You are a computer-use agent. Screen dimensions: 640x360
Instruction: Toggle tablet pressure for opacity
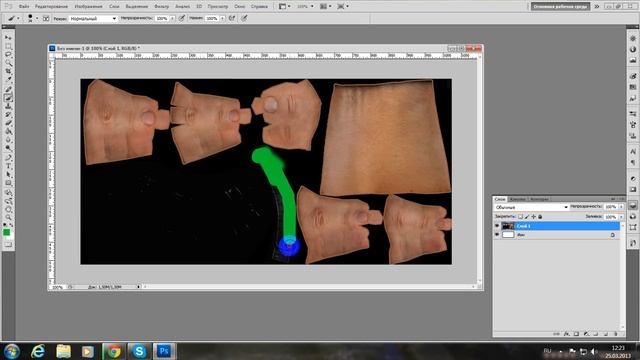(x=182, y=18)
